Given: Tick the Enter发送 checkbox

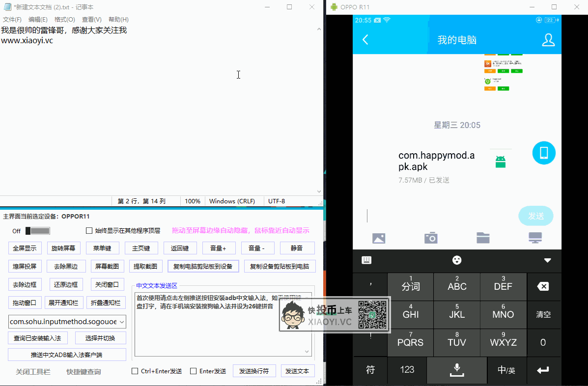Looking at the screenshot, I should (x=193, y=371).
